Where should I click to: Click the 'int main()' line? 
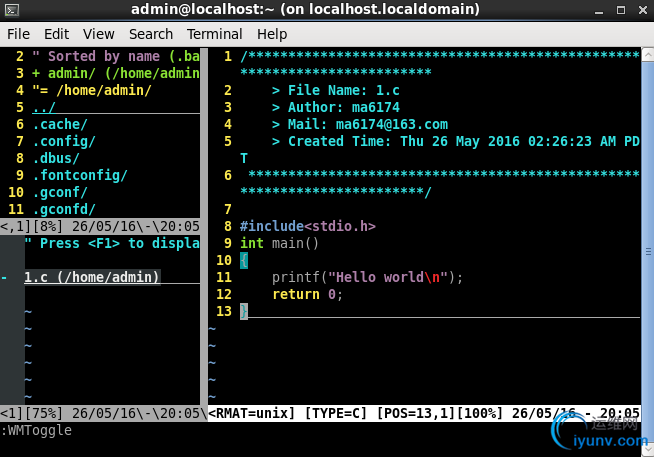point(279,244)
